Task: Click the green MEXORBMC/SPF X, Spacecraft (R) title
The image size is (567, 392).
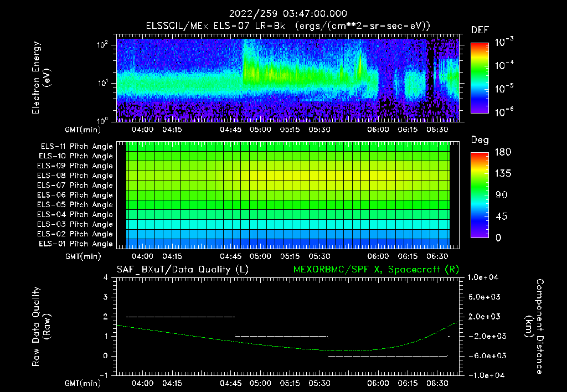Action: point(376,270)
